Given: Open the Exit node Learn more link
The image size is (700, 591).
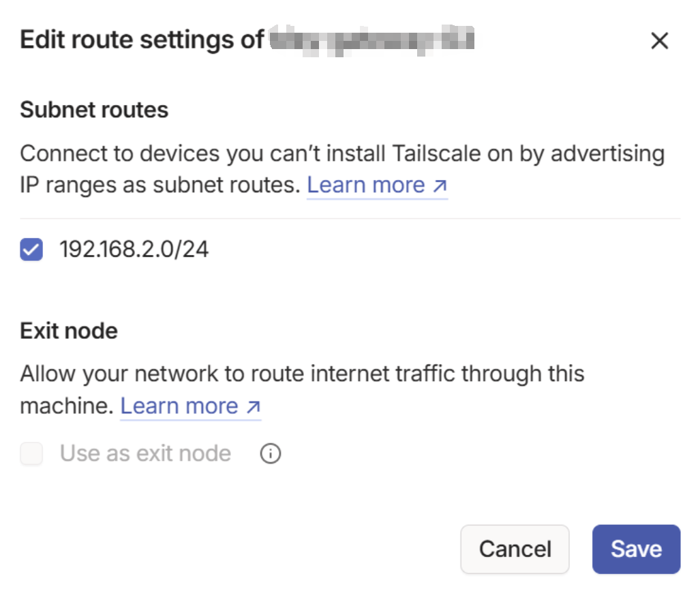Looking at the screenshot, I should pyautogui.click(x=179, y=406).
